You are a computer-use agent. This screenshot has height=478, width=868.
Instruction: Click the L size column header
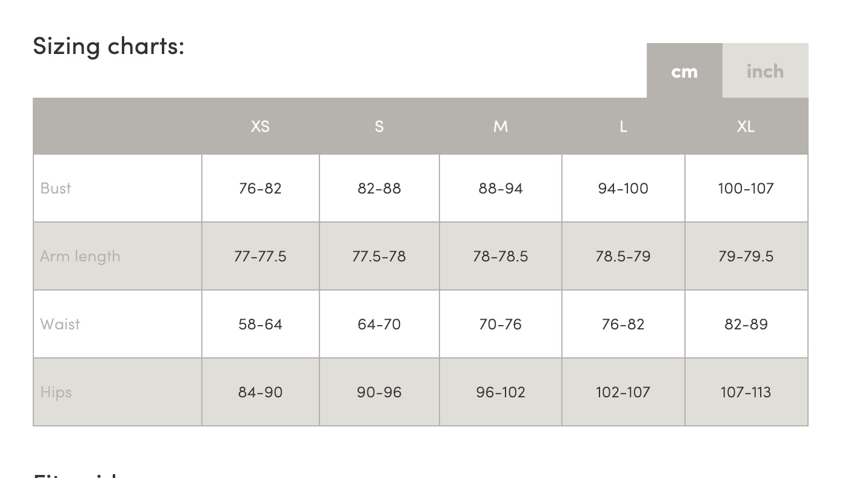(x=623, y=126)
